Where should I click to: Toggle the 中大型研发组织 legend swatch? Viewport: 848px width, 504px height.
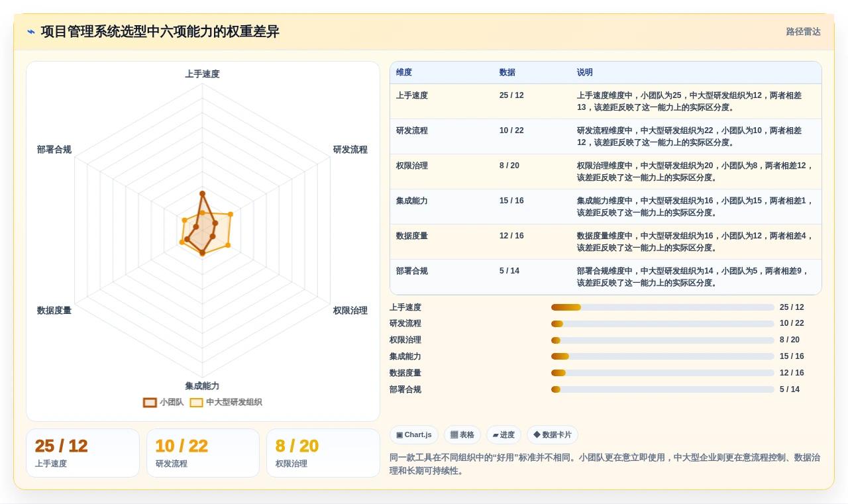pos(196,403)
